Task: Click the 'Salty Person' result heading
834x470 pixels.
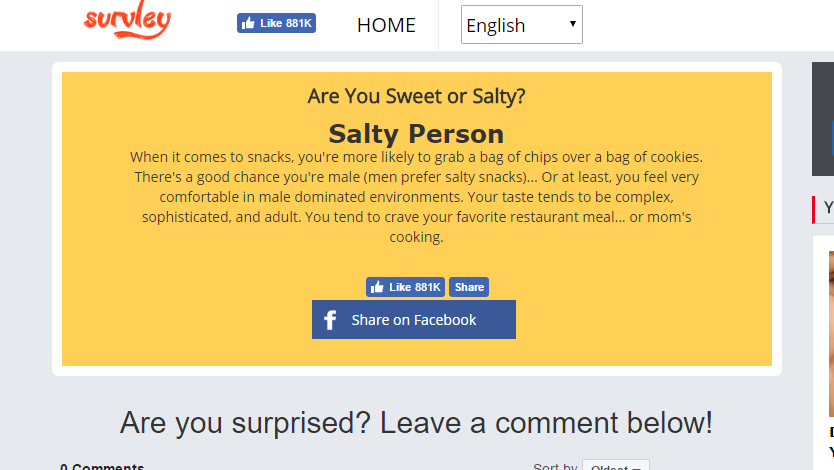Action: (416, 133)
